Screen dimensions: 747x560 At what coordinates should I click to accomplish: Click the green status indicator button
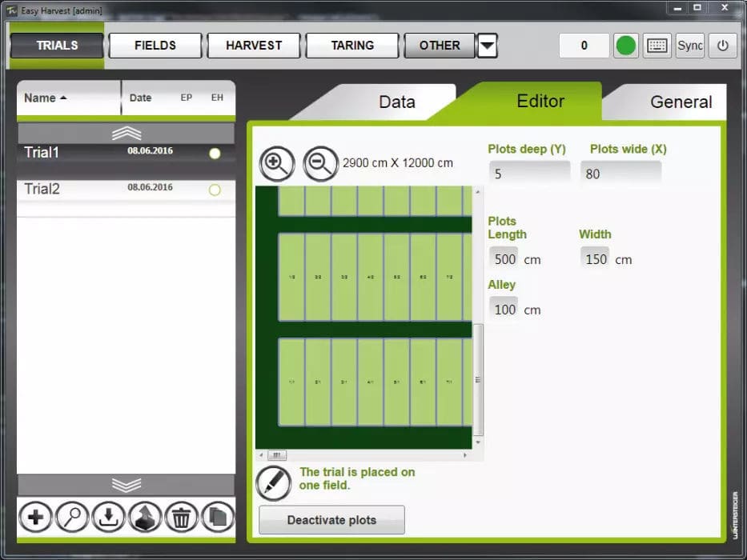(x=626, y=46)
